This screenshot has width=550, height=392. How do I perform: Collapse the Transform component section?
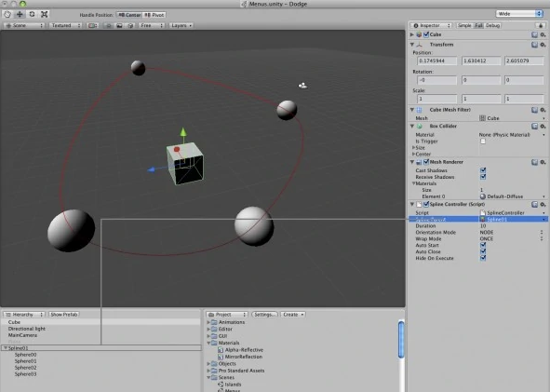412,45
